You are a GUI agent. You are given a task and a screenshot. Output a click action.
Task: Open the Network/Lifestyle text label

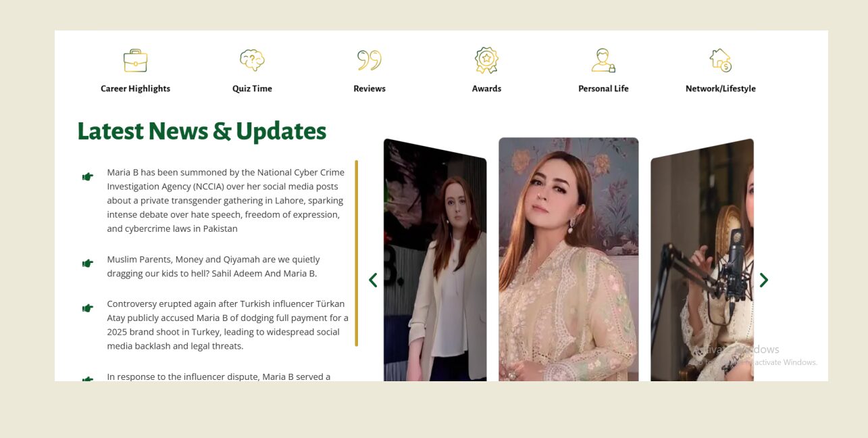[x=721, y=89]
